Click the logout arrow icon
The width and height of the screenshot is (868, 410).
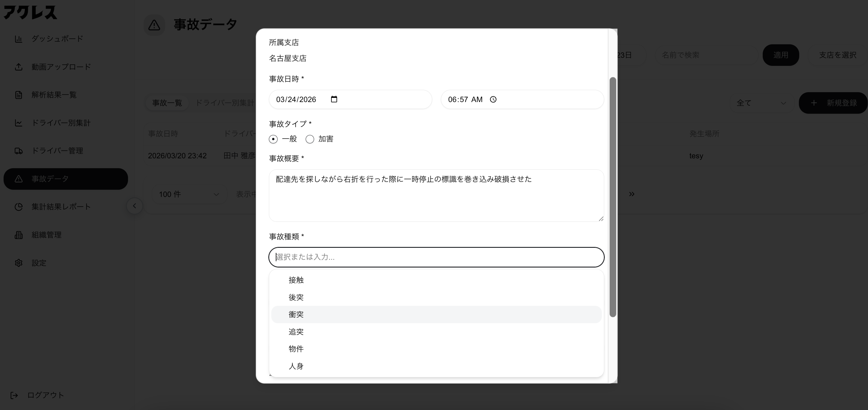click(14, 395)
